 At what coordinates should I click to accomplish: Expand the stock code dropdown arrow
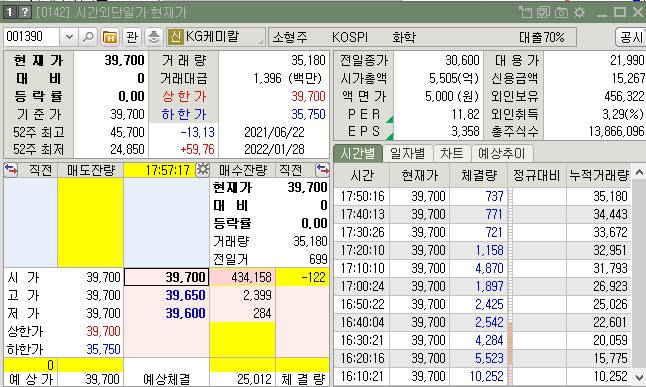(69, 37)
